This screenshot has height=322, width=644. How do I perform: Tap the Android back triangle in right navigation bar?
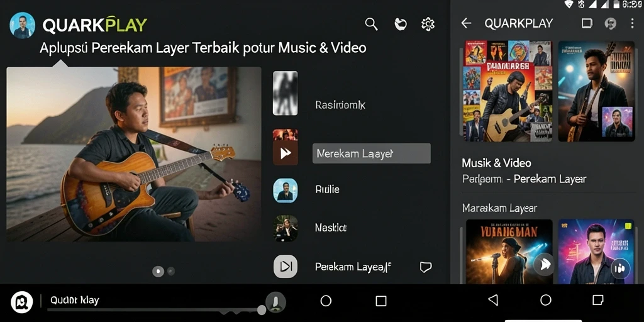coord(493,300)
